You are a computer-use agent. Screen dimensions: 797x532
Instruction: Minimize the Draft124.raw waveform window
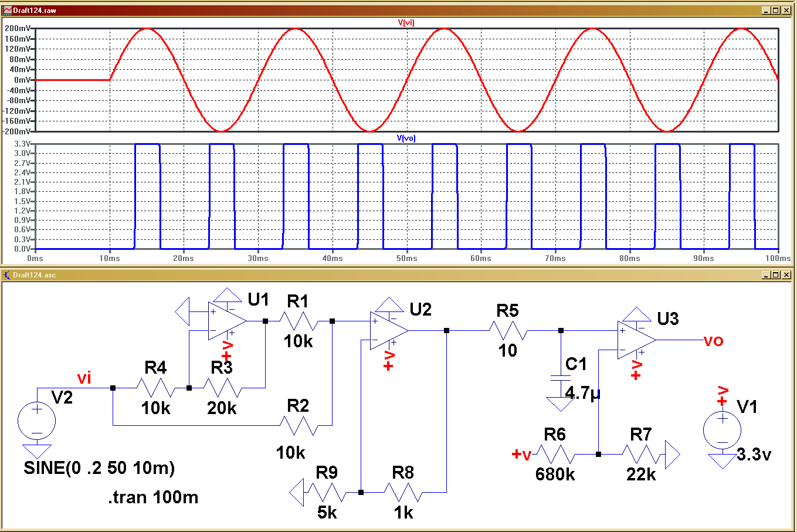coord(767,10)
